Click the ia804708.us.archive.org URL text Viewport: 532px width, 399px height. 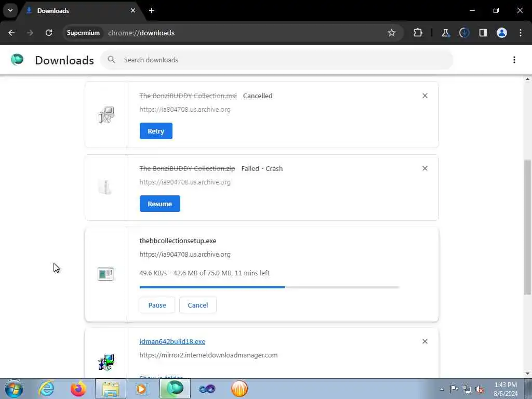[x=185, y=109]
